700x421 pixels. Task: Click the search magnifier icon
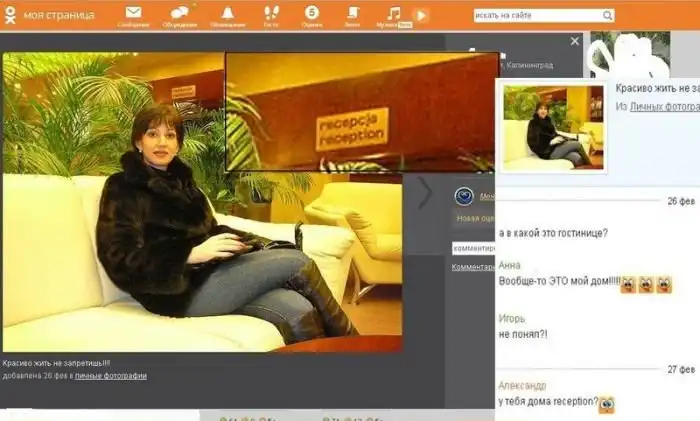tap(607, 16)
